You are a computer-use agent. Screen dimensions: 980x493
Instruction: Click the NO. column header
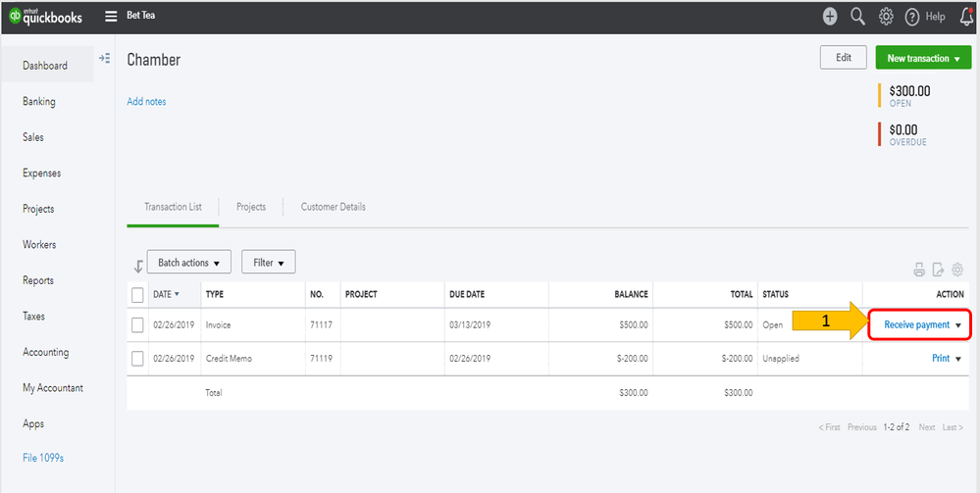(317, 294)
